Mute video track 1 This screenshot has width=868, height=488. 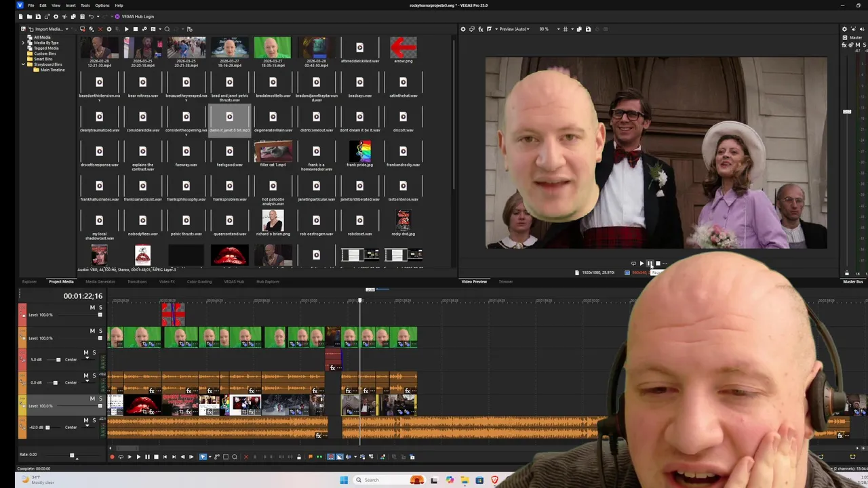92,308
